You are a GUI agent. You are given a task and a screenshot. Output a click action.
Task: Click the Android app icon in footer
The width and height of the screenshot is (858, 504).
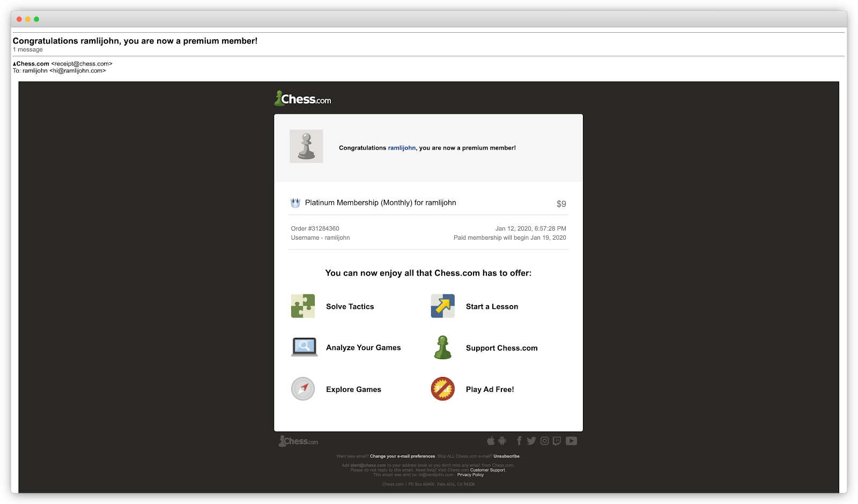click(x=502, y=441)
